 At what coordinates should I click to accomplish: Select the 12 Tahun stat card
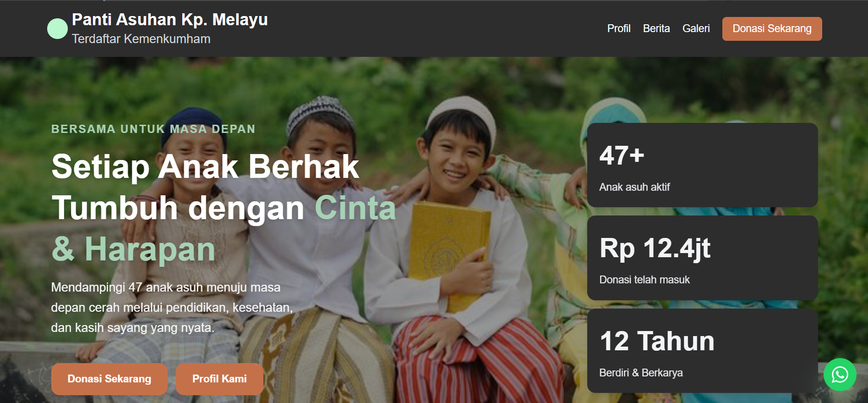coord(702,351)
